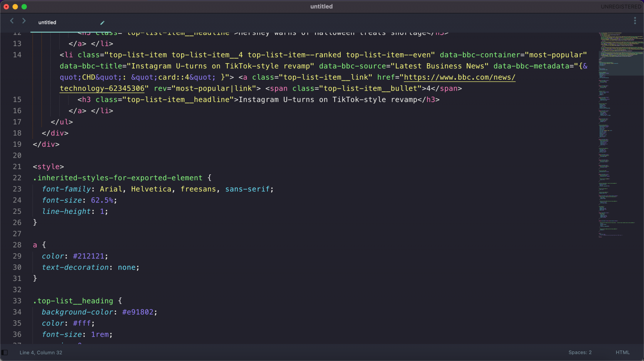Screen dimensions: 644x361
Task: Click the #212121 color value
Action: [x=88, y=256]
